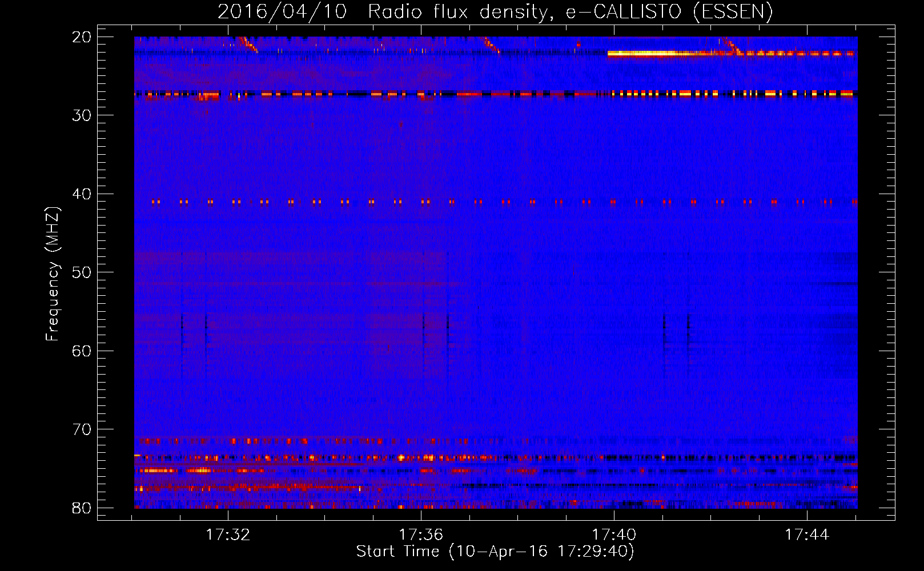Select the 17:44 time tick label

click(807, 535)
